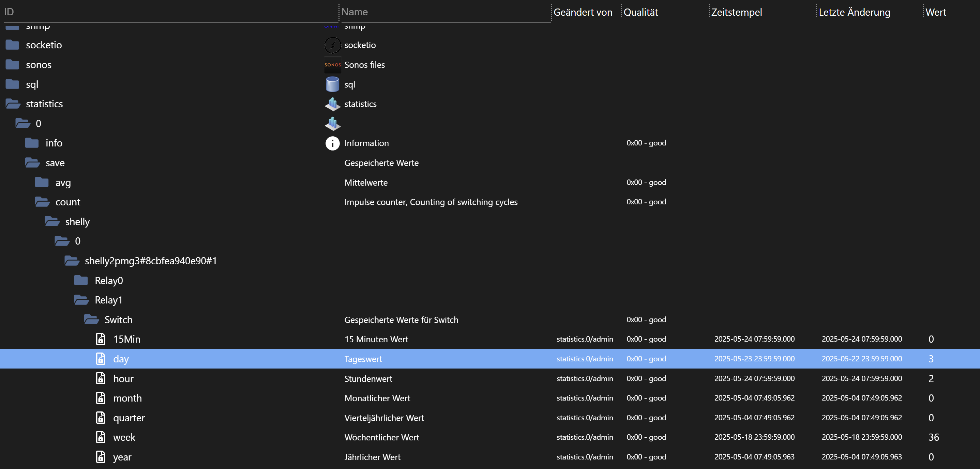Click the Sonos files logo icon
Screen dimensions: 980x469
click(x=332, y=65)
